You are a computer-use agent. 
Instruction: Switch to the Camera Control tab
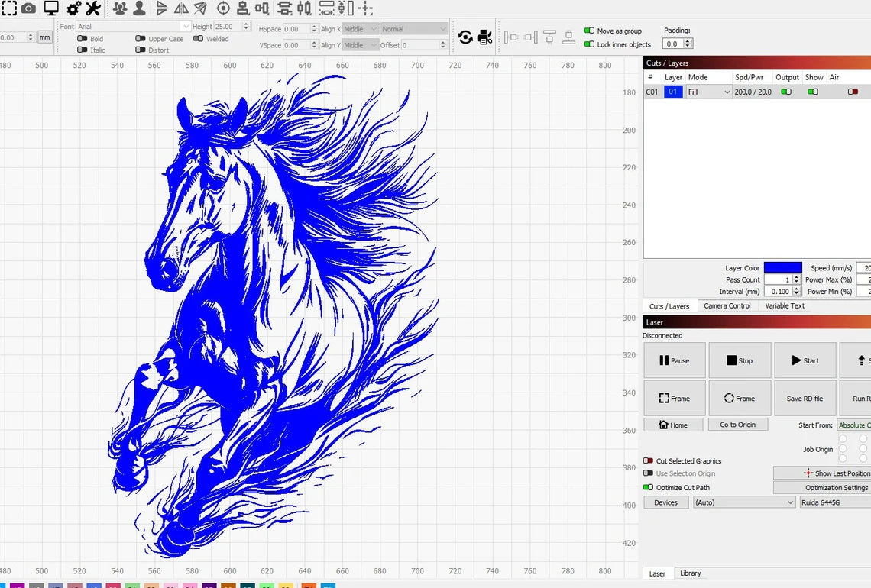727,305
